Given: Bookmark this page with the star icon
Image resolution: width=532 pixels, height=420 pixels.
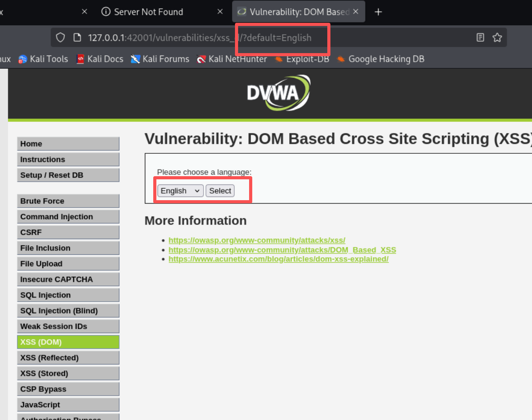Looking at the screenshot, I should [497, 37].
